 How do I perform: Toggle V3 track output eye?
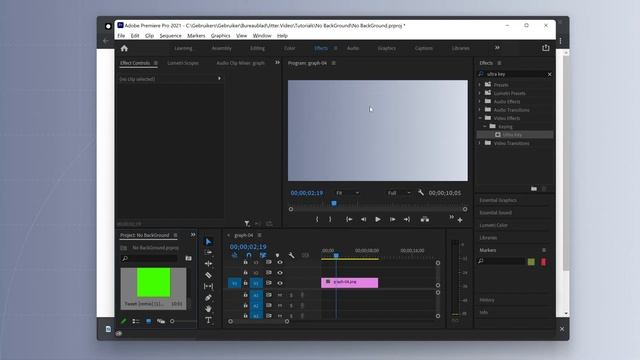click(280, 262)
